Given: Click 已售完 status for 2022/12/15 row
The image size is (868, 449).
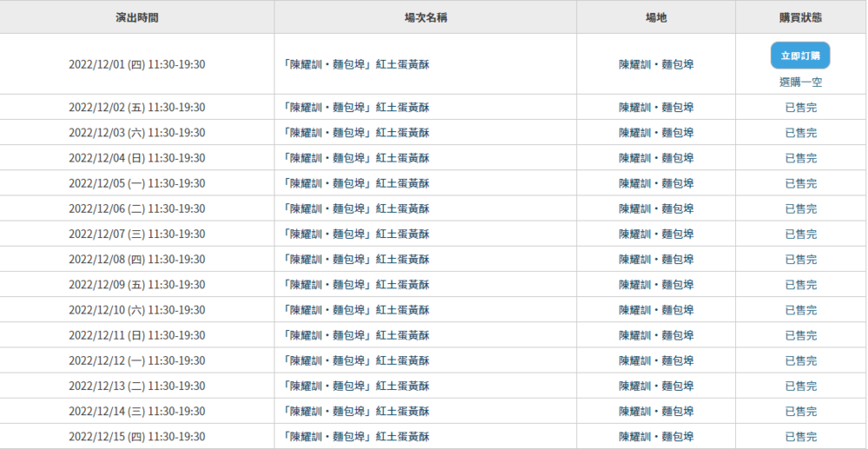Looking at the screenshot, I should click(800, 437).
